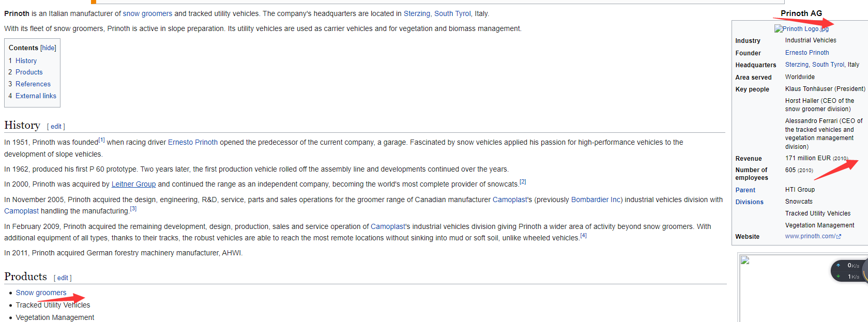This screenshot has height=322, width=868.
Task: Open the Snow groomers link in the Products list
Action: tap(41, 293)
